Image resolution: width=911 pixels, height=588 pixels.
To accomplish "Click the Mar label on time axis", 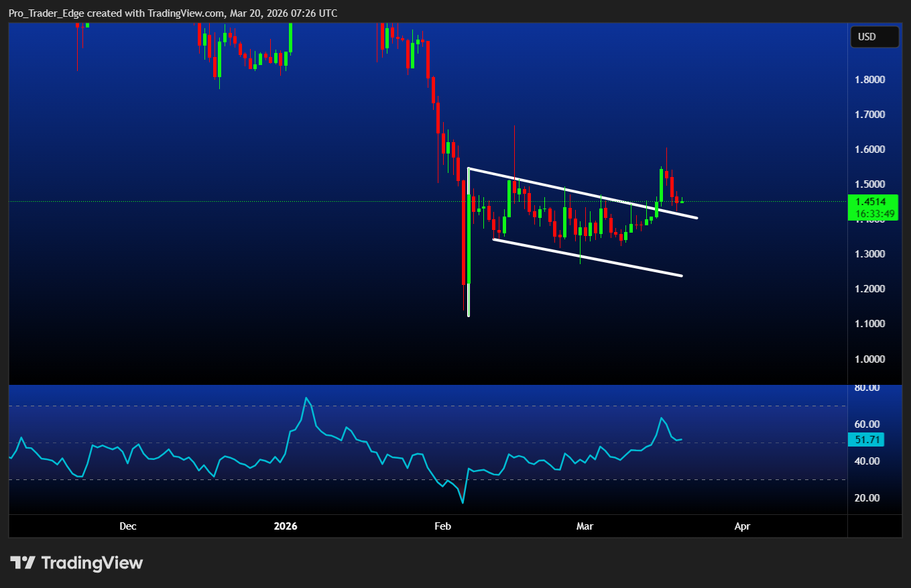I will 585,526.
